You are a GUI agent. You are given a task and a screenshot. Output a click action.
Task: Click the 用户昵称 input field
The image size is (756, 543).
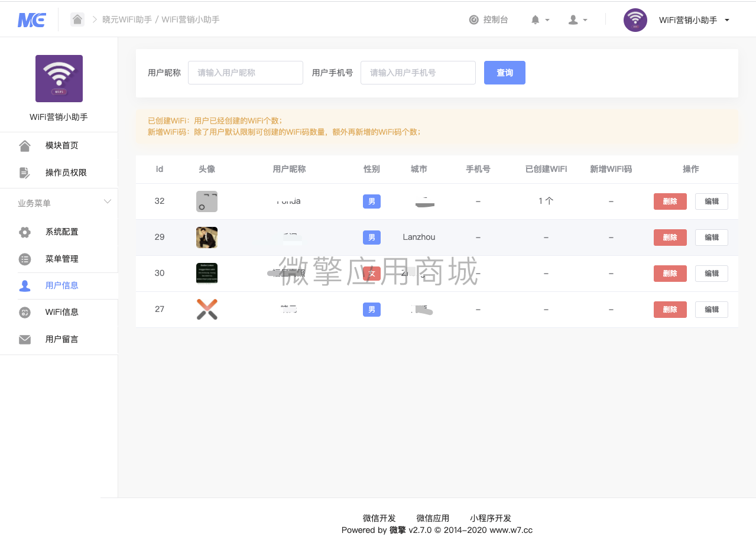[x=245, y=73]
